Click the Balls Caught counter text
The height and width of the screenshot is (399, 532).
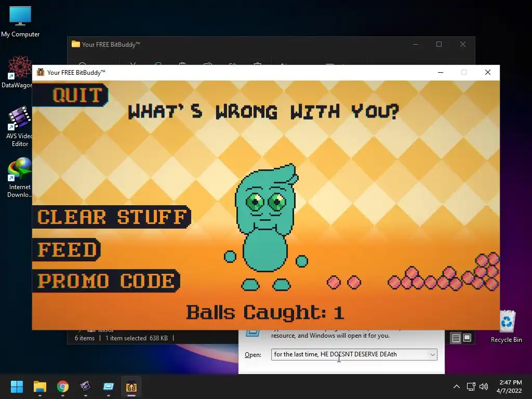265,312
